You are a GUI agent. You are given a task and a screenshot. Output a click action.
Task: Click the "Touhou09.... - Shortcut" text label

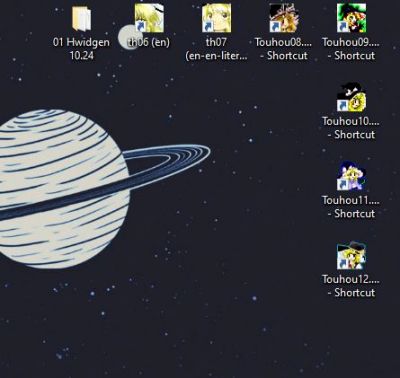coord(351,49)
